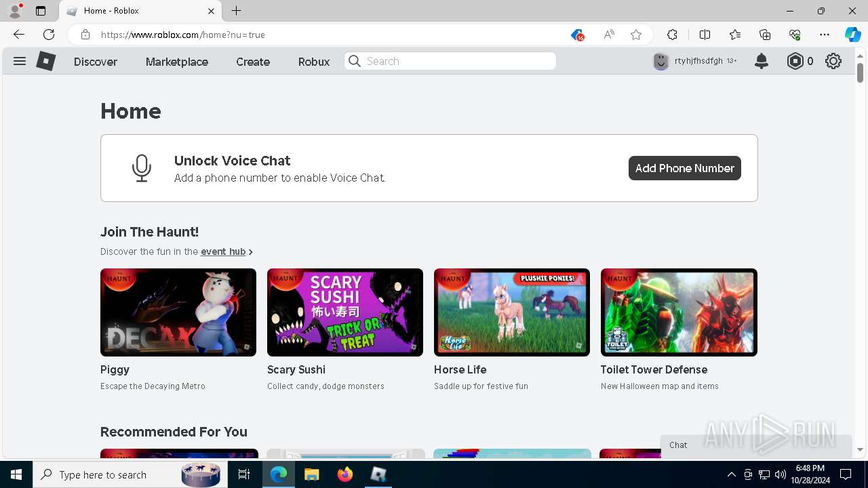Click the Horse Life title text

460,369
